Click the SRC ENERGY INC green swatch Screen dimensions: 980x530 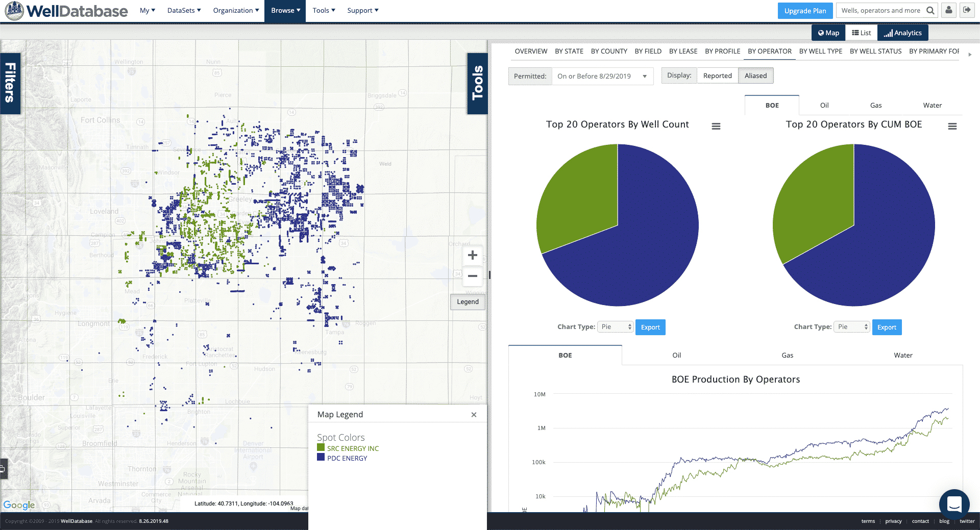coord(321,448)
